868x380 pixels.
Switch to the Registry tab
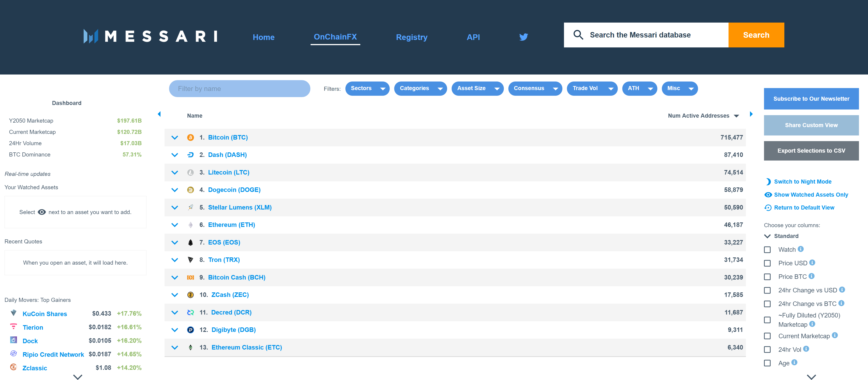click(411, 37)
